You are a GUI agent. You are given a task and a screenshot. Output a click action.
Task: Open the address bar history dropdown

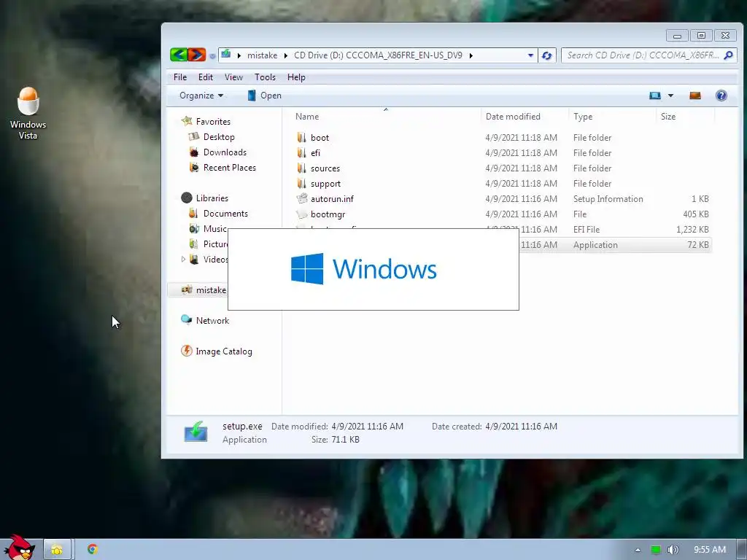point(531,55)
